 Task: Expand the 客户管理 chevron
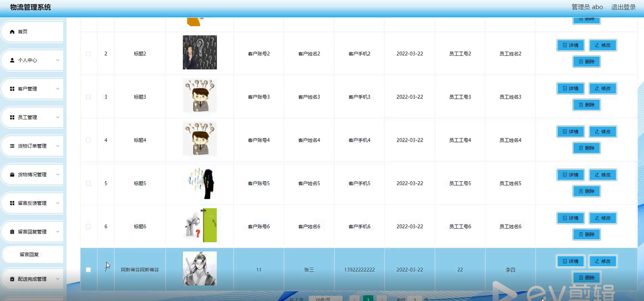58,89
